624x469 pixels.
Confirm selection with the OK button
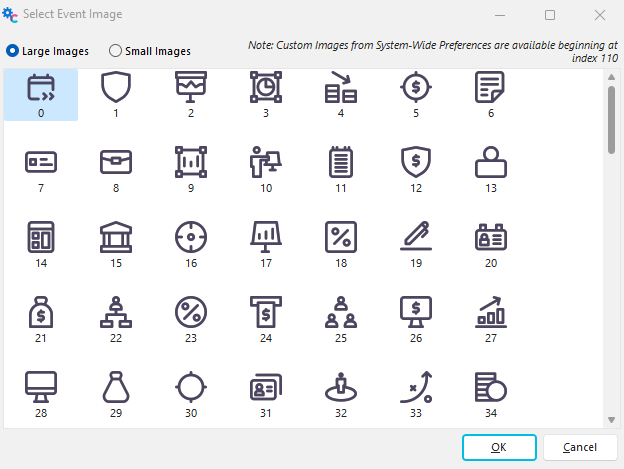pos(499,446)
